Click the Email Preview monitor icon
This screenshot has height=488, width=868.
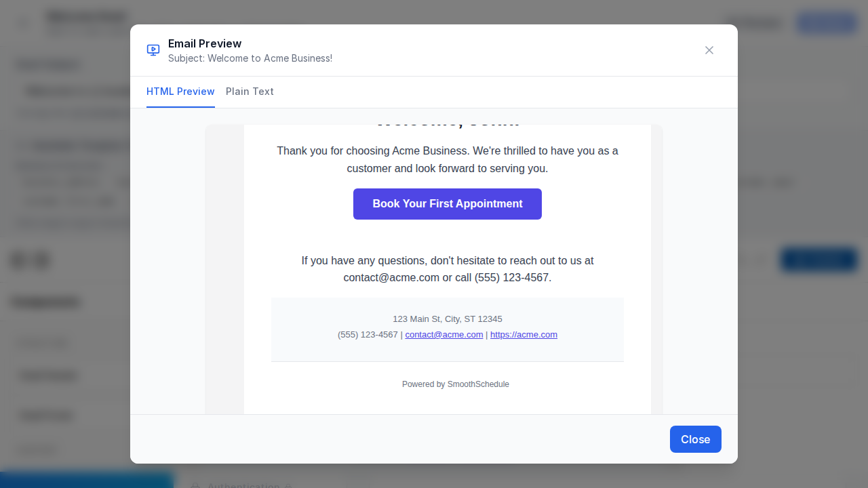tap(153, 50)
